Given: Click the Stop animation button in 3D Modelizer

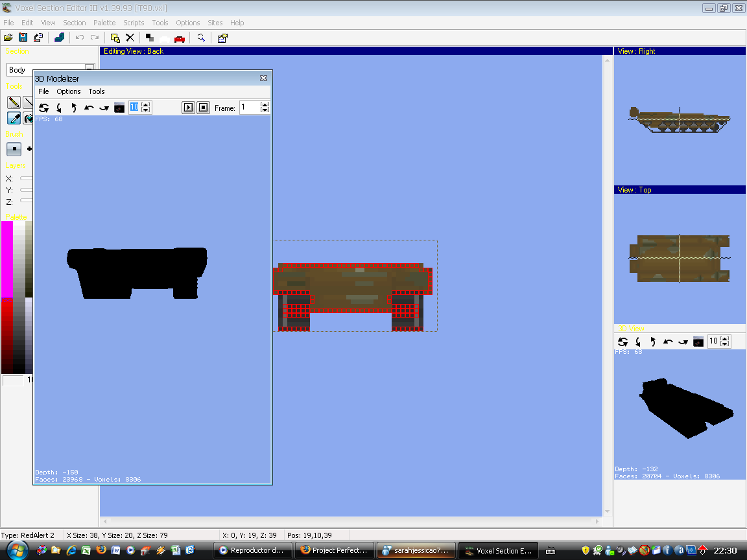Looking at the screenshot, I should 204,108.
